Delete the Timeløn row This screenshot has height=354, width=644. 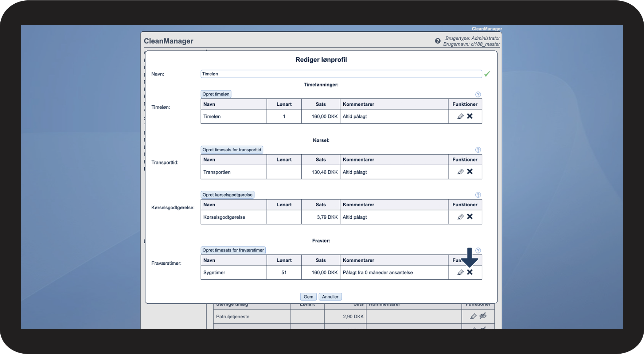470,116
